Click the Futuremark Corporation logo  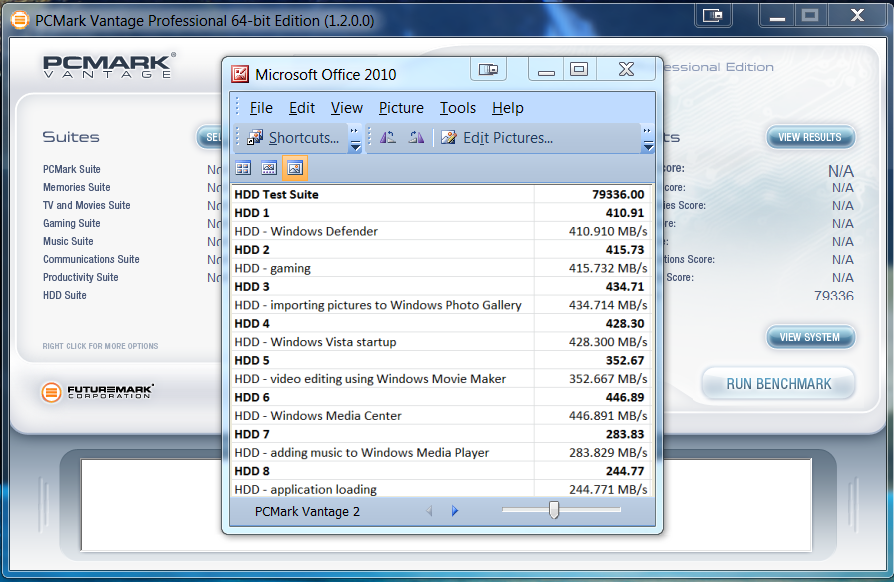point(97,392)
